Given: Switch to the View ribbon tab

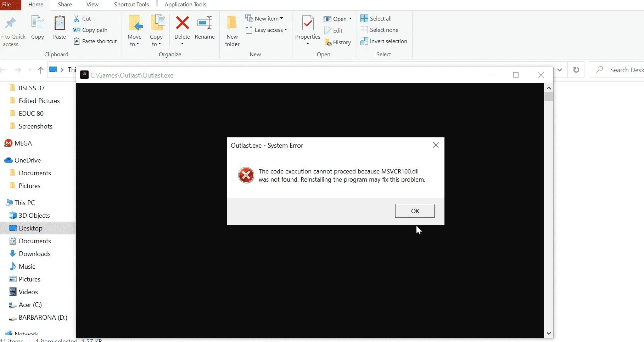Looking at the screenshot, I should point(93,5).
